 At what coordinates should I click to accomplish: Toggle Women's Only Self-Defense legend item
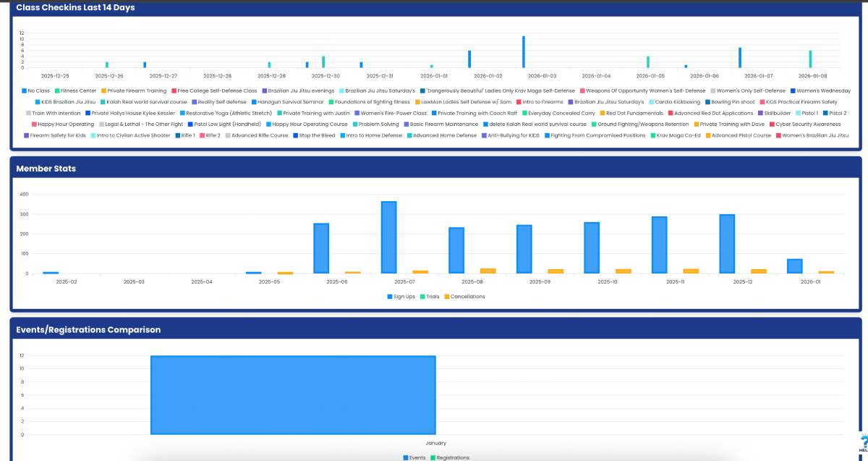[x=747, y=91]
